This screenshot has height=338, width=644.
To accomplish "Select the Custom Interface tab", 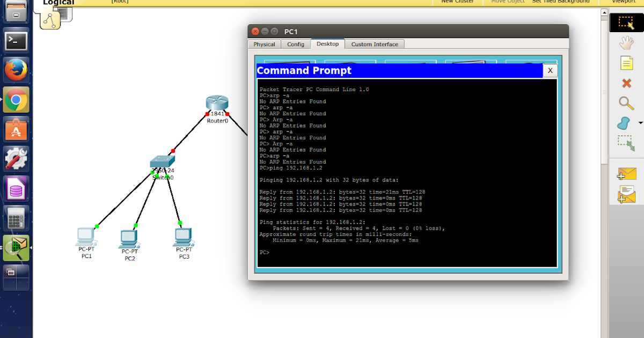I will coord(374,44).
